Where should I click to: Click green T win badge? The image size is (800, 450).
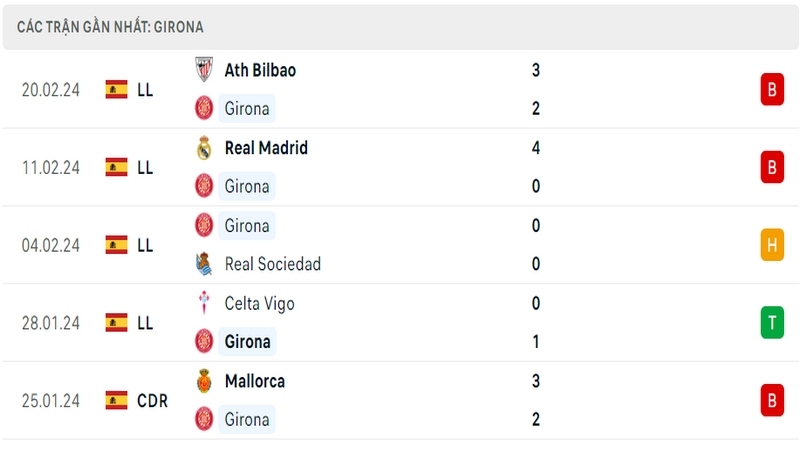(x=772, y=322)
